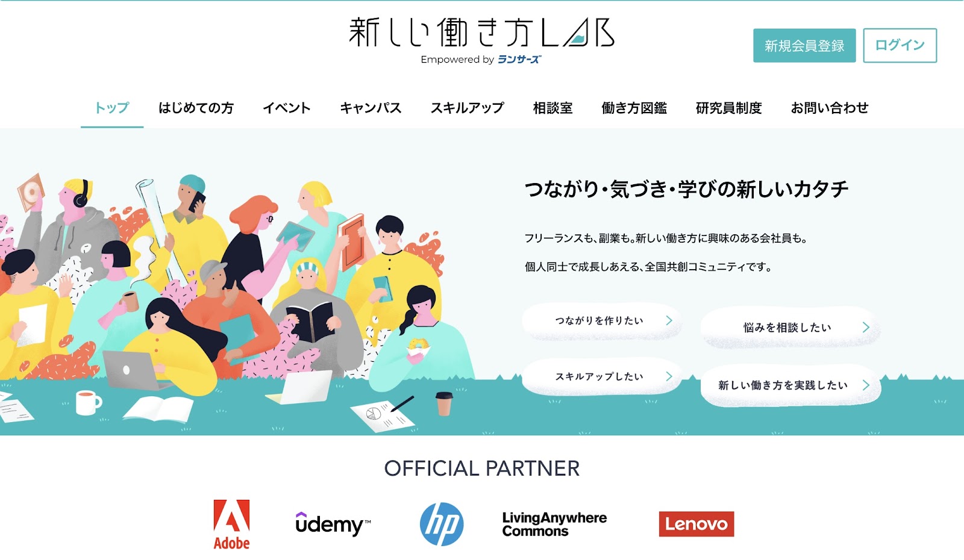Click the HP round logo
964x560 pixels.
pos(442,524)
